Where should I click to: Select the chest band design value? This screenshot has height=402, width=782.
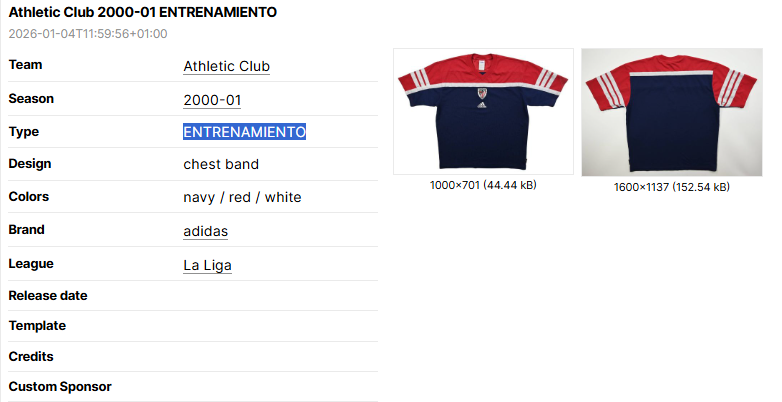(221, 165)
